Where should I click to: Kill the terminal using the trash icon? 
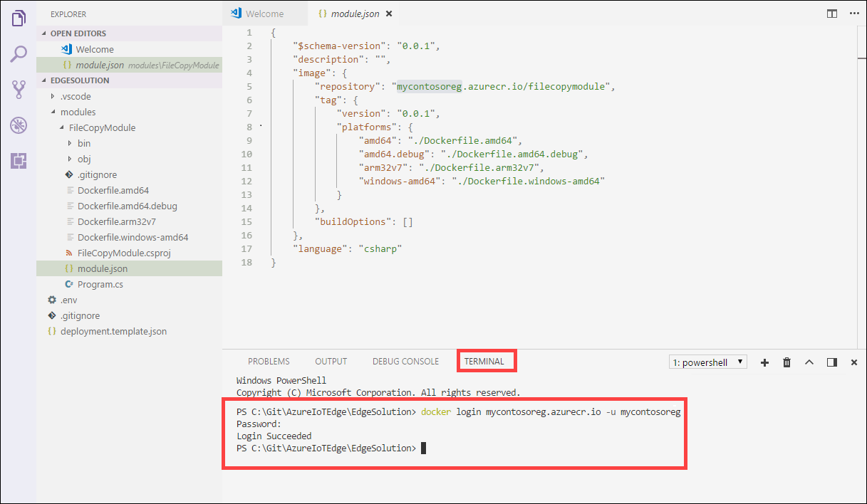(786, 362)
